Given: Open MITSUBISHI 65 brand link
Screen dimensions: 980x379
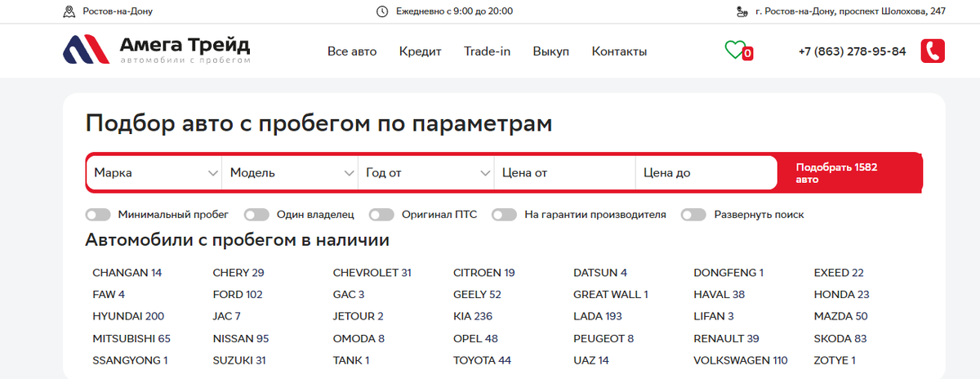Looking at the screenshot, I should pyautogui.click(x=131, y=339).
